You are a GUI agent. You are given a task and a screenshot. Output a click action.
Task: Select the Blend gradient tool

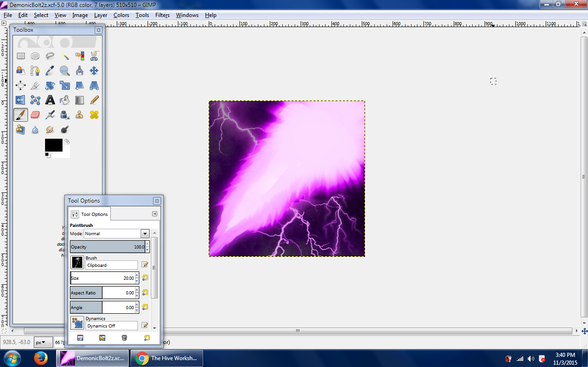pos(80,100)
